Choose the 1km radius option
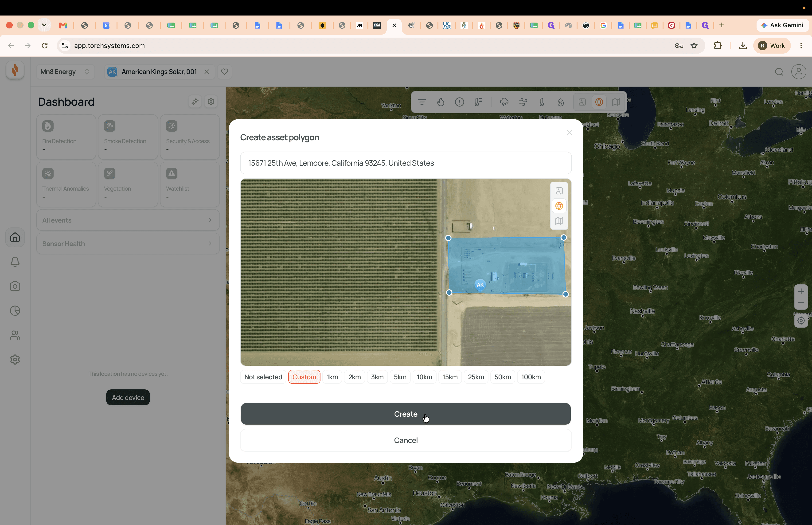The width and height of the screenshot is (812, 525). coord(332,377)
